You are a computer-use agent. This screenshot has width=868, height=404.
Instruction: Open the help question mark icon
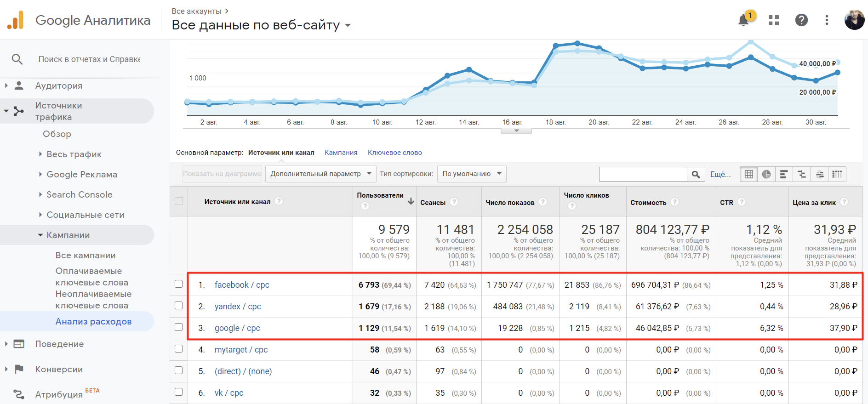(x=801, y=20)
